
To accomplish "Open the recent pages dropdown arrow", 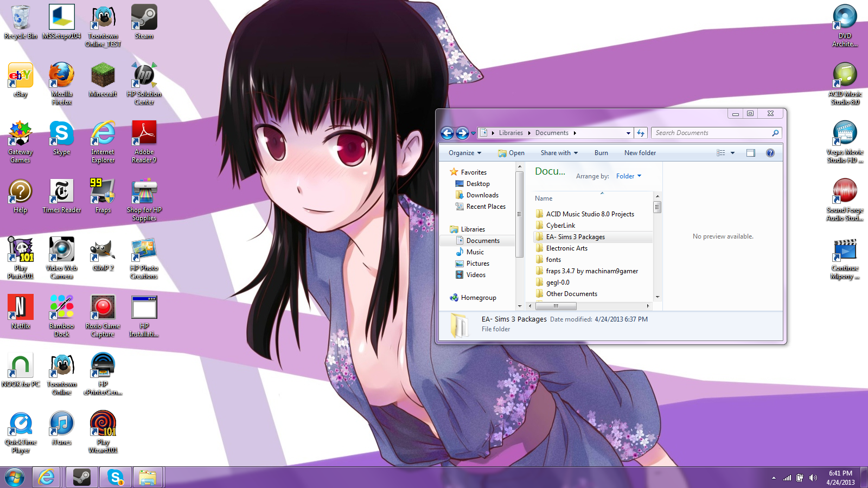I will [473, 133].
